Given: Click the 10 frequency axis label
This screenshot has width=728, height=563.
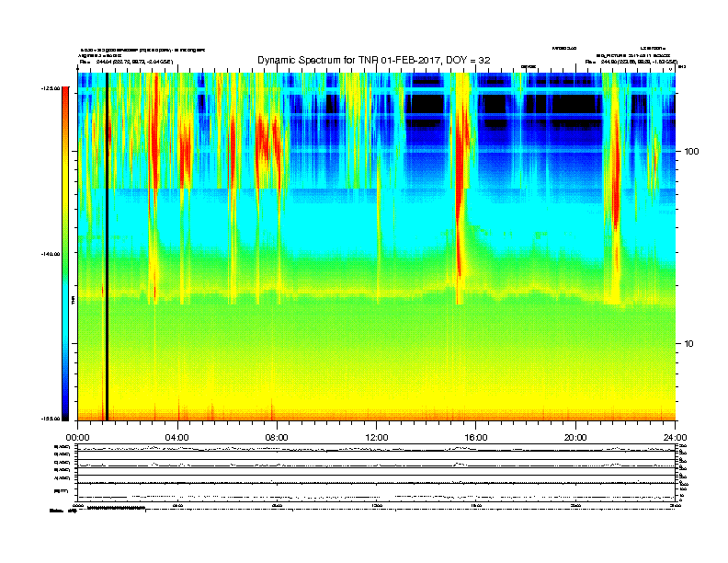Looking at the screenshot, I should click(689, 344).
